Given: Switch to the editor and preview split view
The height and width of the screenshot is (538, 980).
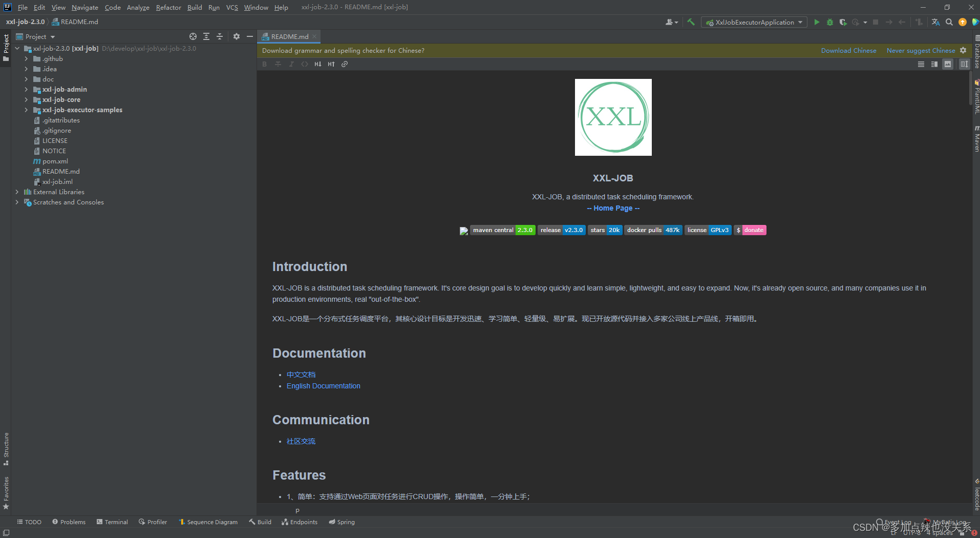Looking at the screenshot, I should 934,64.
